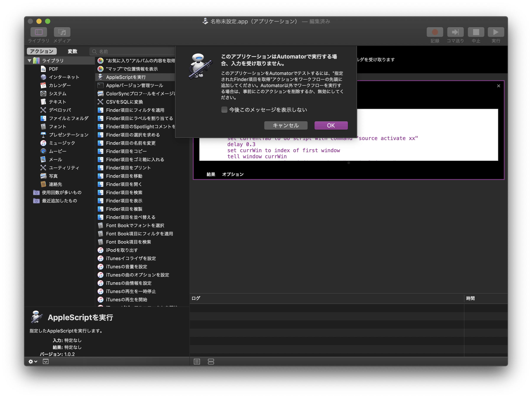Collapse the ライブラリ tree disclosure triangle
532x398 pixels.
[x=30, y=61]
